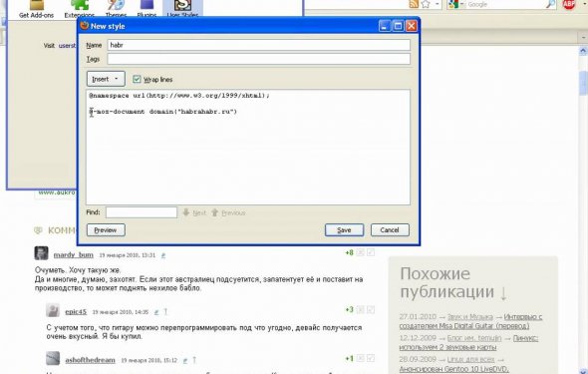Screen dimensions: 588x374
Task: Click the Cancel button
Action: tap(390, 230)
